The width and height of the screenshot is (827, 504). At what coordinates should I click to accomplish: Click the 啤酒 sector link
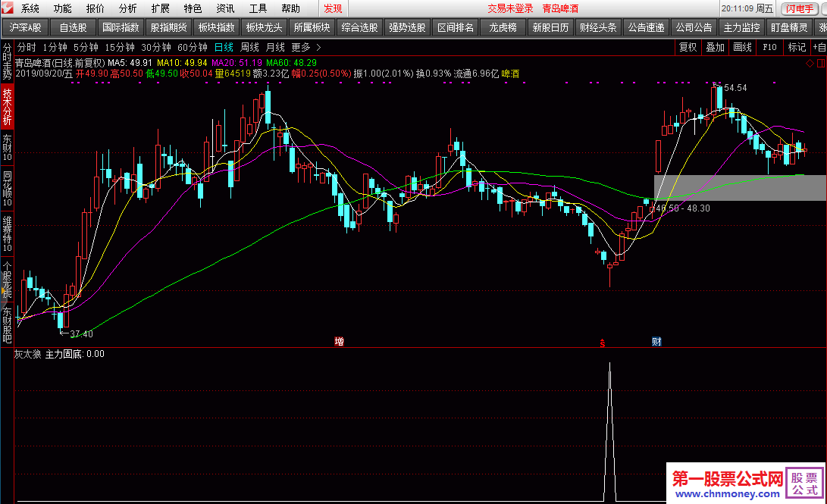coord(510,74)
